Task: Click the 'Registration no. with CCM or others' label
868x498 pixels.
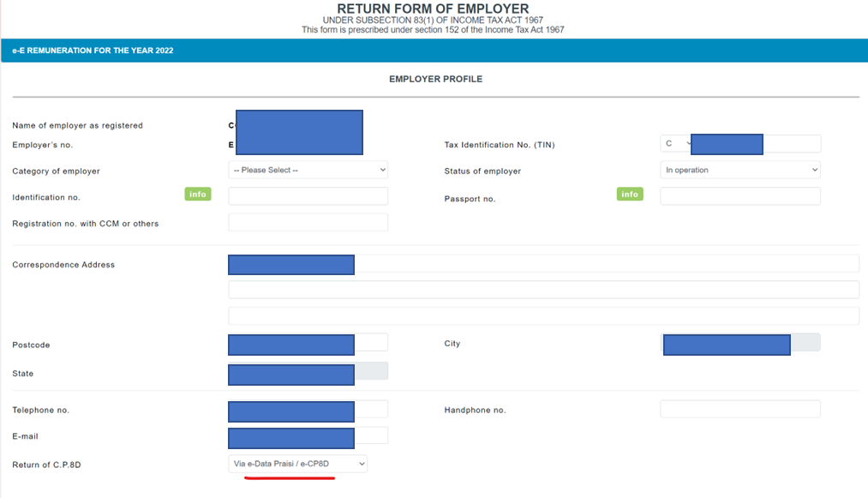Action: [85, 224]
